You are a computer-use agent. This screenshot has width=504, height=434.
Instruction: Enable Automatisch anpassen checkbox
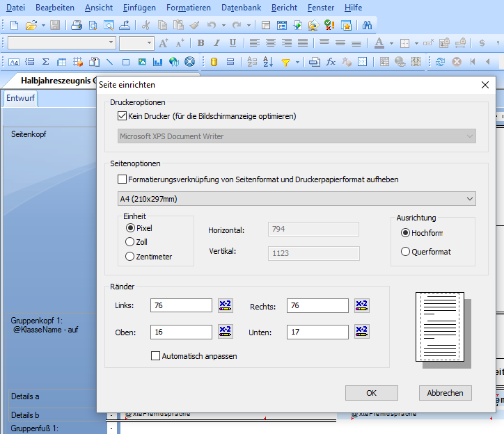tap(155, 356)
